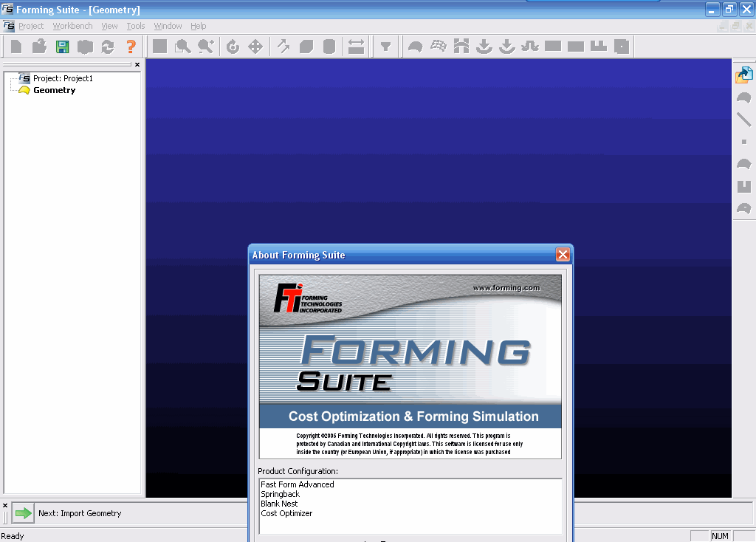
Task: Click the U-shaped block icon in right sidebar
Action: [x=744, y=187]
